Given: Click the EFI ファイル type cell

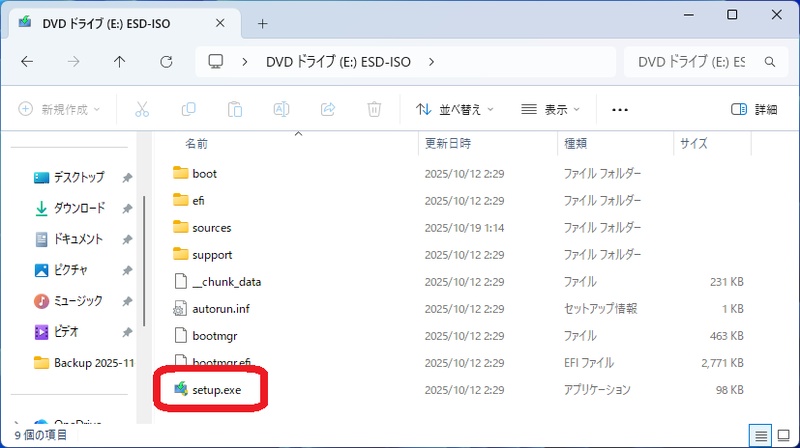Looking at the screenshot, I should 589,363.
